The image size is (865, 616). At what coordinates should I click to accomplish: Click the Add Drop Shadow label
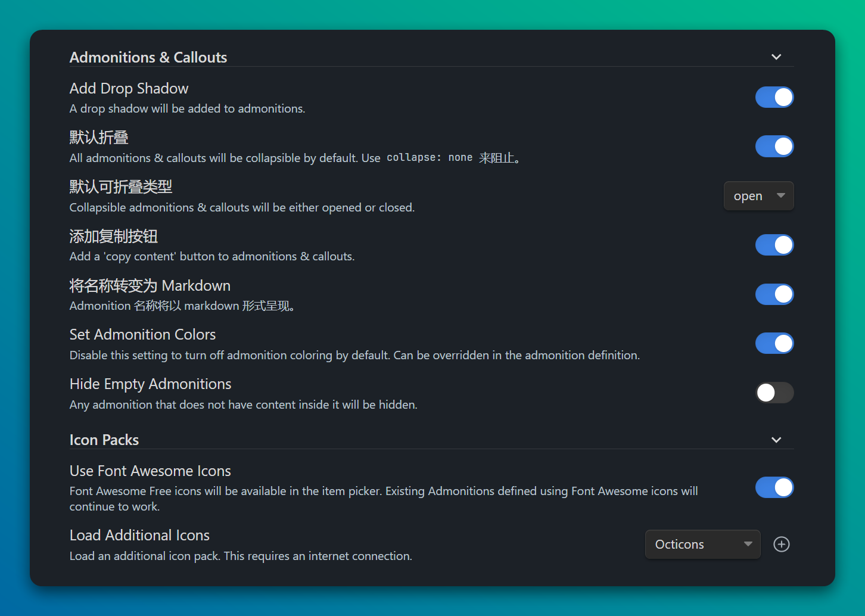pyautogui.click(x=129, y=89)
